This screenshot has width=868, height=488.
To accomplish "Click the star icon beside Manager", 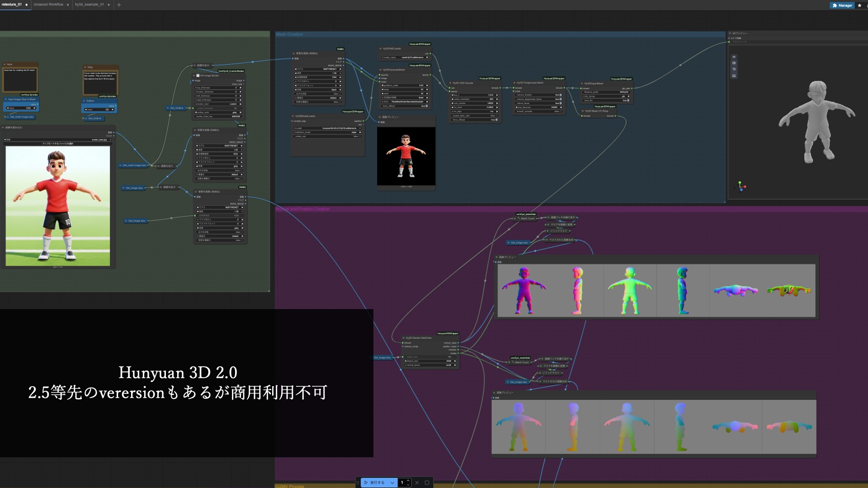I will [x=859, y=5].
